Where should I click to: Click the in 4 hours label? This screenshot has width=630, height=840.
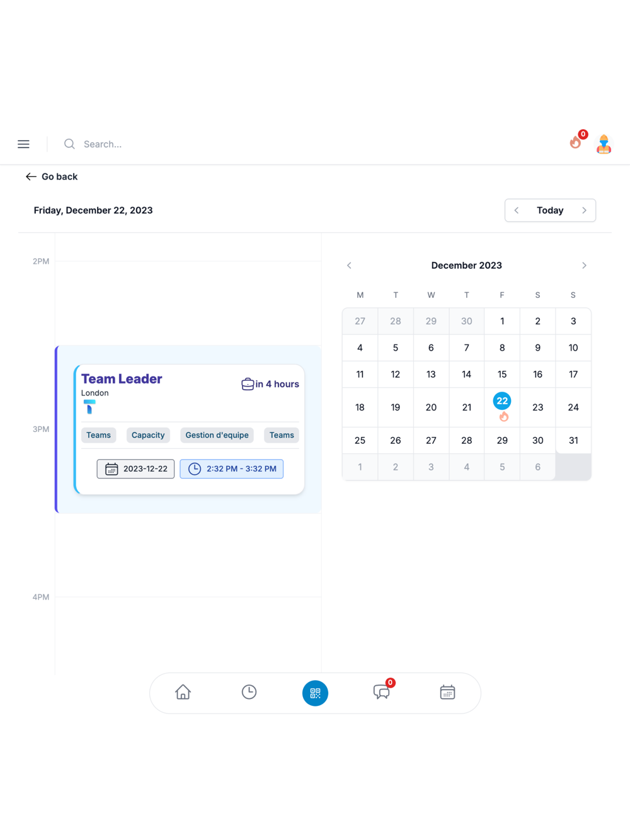tap(277, 384)
